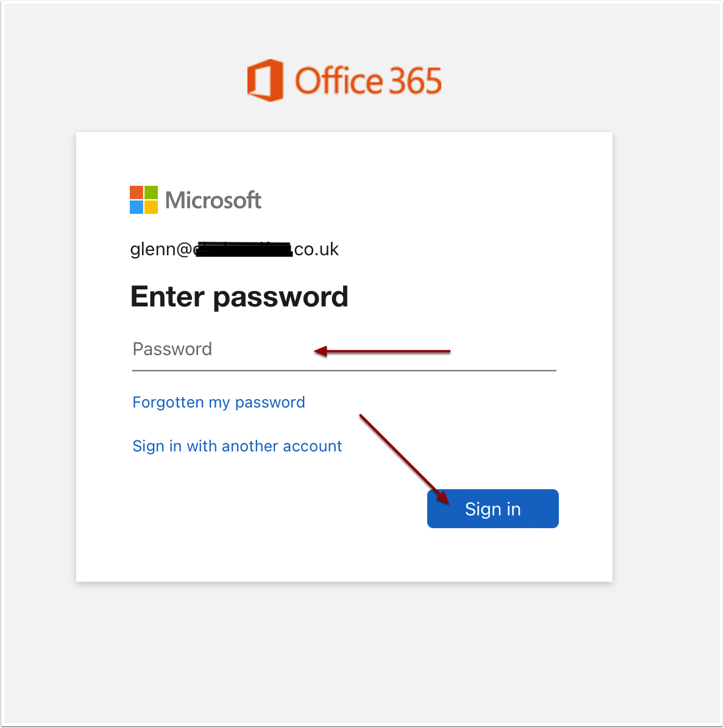Click the red square in Microsoft logo
This screenshot has height=728, width=724.
tap(137, 193)
